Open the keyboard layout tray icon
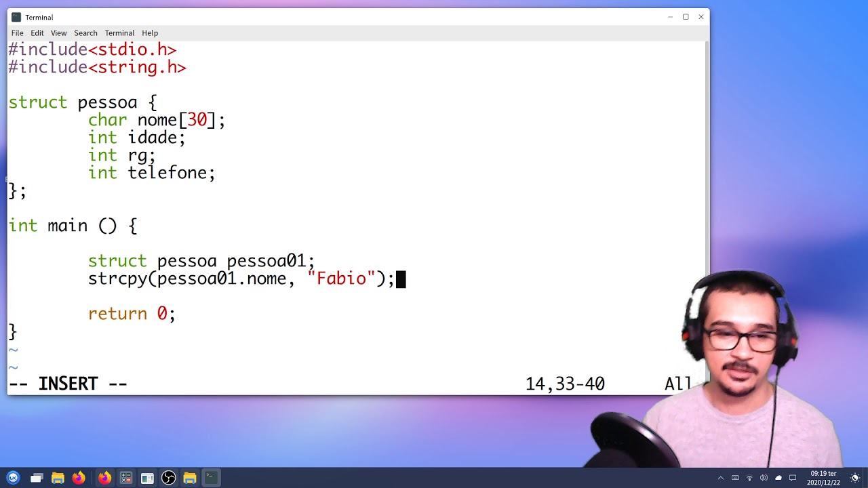868x488 pixels. coord(735,478)
